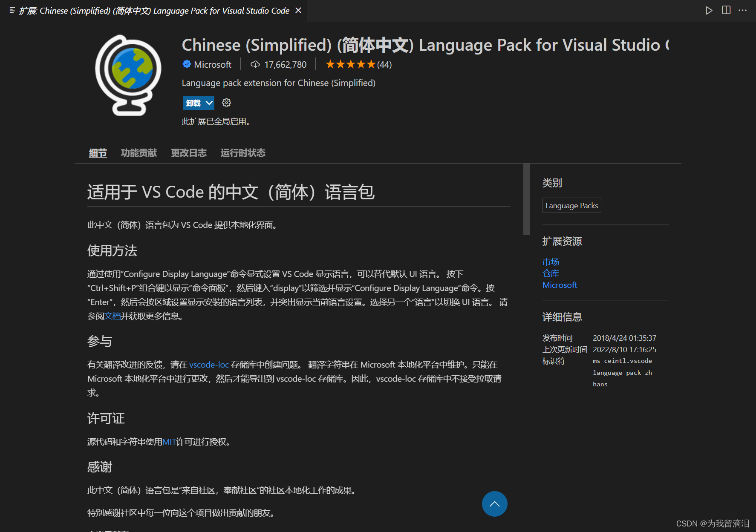
Task: Click the heading 适用于 VS Code 的中文（简体）语言包
Action: 231,192
